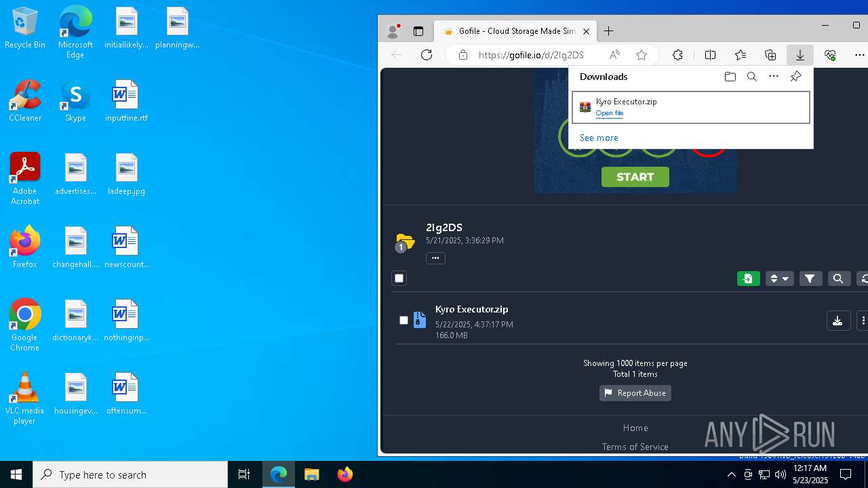Close the Gofile browser tab
The image size is (868, 488).
586,31
